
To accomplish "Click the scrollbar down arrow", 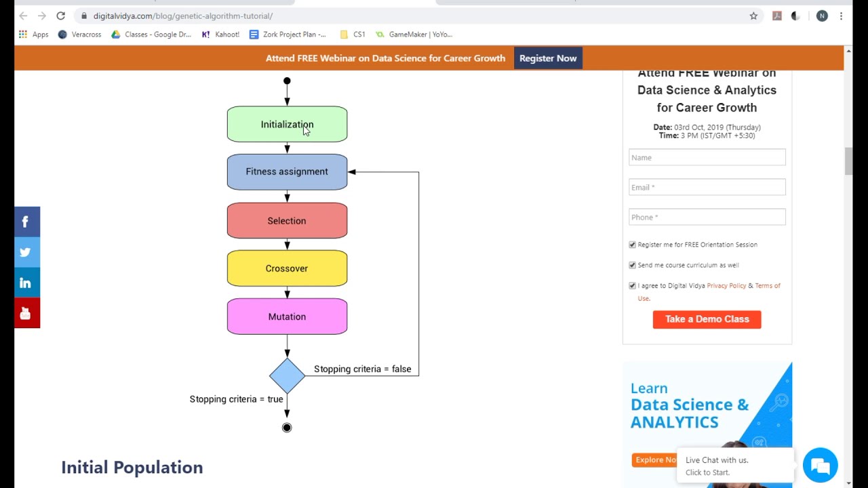I will pyautogui.click(x=848, y=483).
